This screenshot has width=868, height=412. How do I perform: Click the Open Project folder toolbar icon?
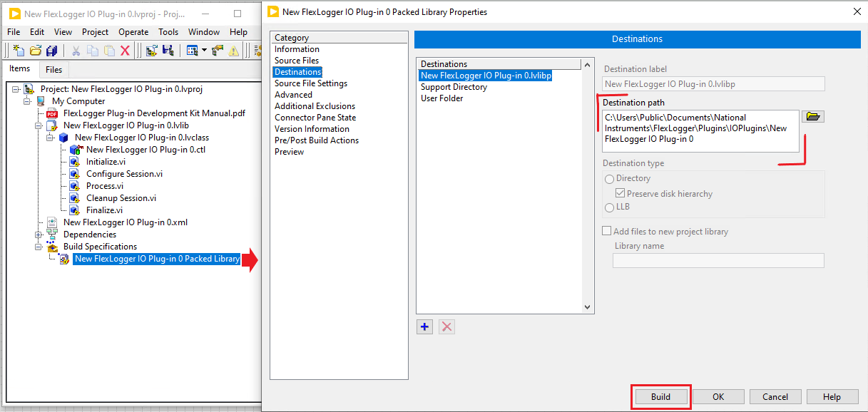35,51
